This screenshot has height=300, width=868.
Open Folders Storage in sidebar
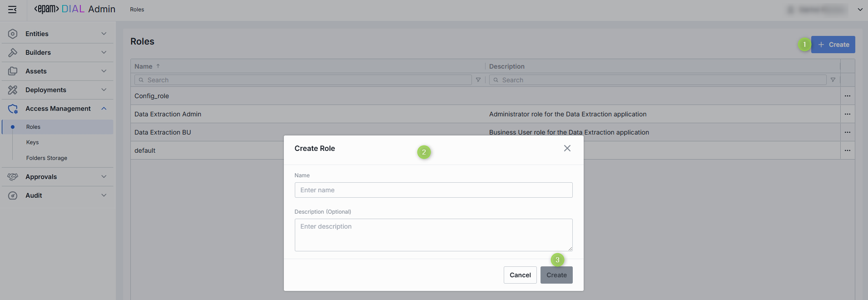(x=47, y=158)
